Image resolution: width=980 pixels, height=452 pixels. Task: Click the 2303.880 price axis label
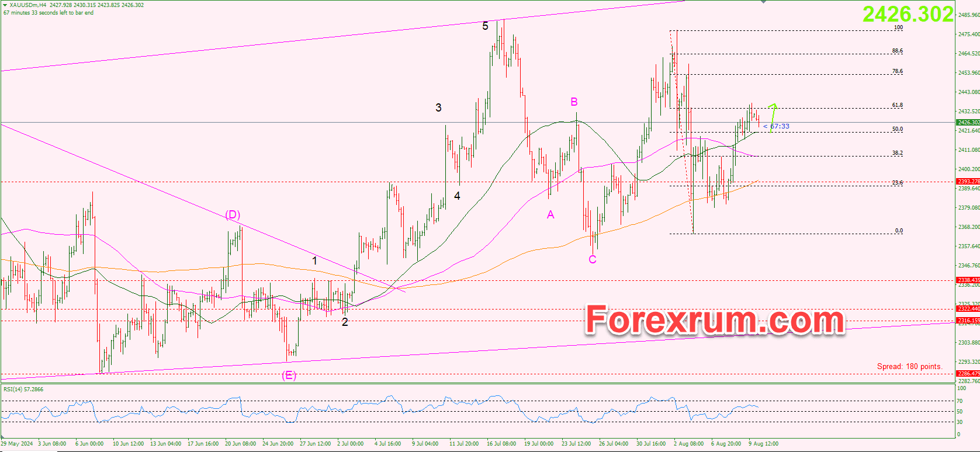(969, 343)
